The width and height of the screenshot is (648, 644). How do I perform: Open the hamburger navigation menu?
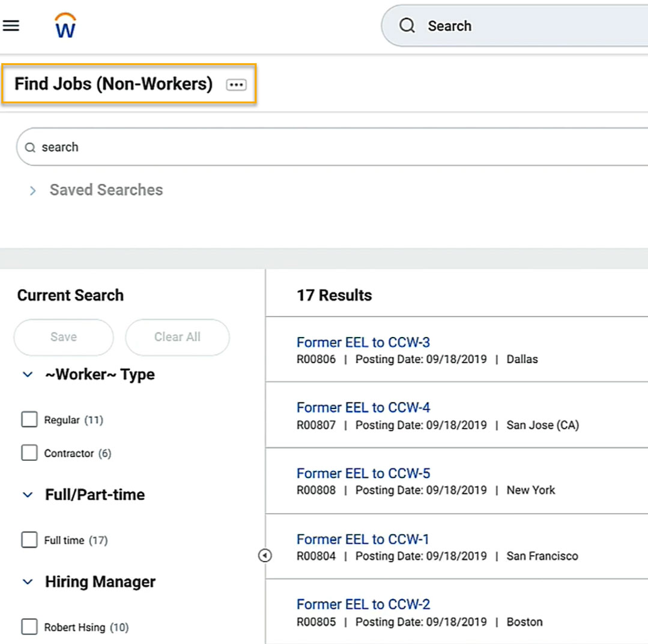click(x=11, y=26)
